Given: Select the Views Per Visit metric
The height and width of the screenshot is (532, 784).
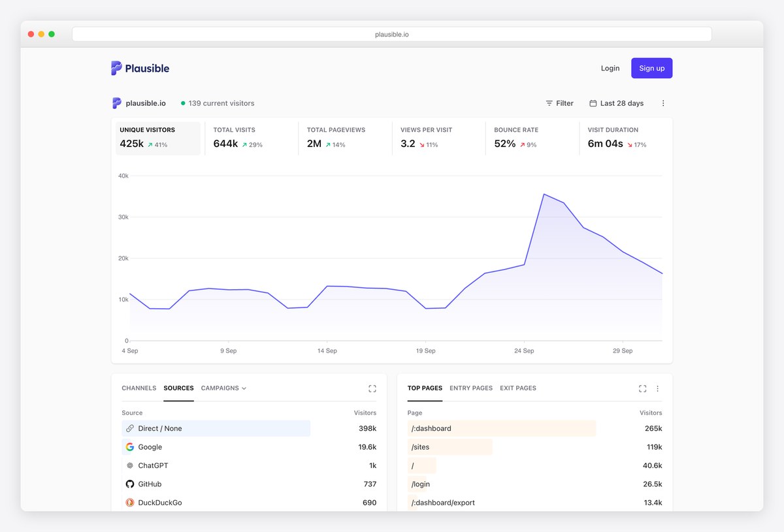Looking at the screenshot, I should click(x=439, y=138).
